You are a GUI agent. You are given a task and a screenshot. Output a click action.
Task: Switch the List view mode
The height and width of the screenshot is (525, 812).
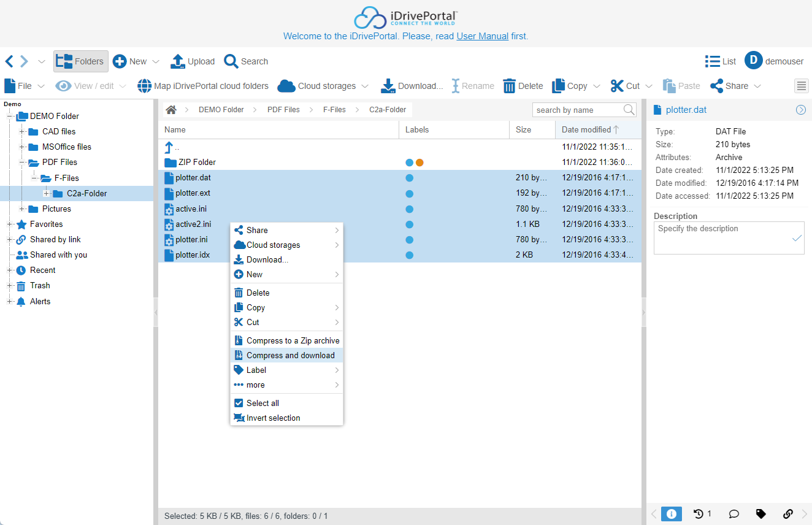[720, 61]
